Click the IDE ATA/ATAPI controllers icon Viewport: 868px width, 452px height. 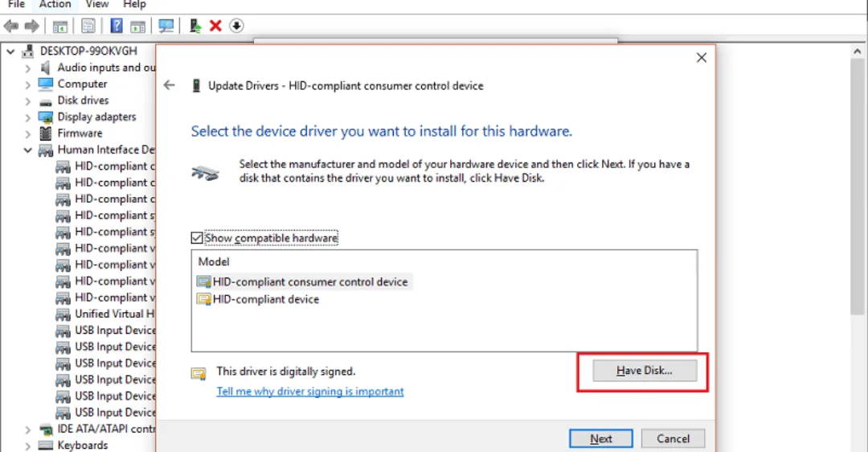(x=45, y=429)
